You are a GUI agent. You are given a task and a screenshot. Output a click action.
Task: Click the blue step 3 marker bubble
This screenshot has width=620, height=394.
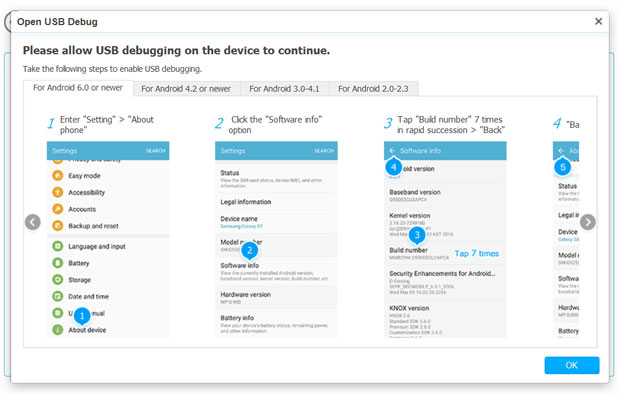[x=417, y=235]
